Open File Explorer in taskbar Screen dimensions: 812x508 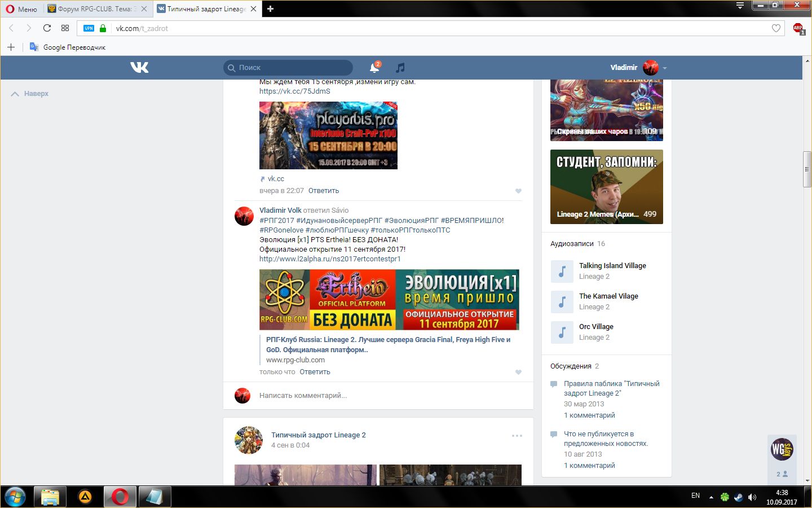click(x=50, y=497)
